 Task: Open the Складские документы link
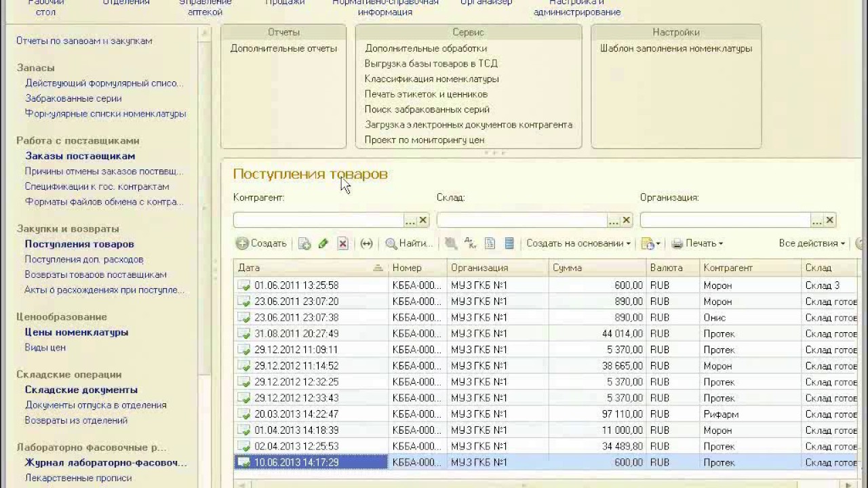pos(81,390)
